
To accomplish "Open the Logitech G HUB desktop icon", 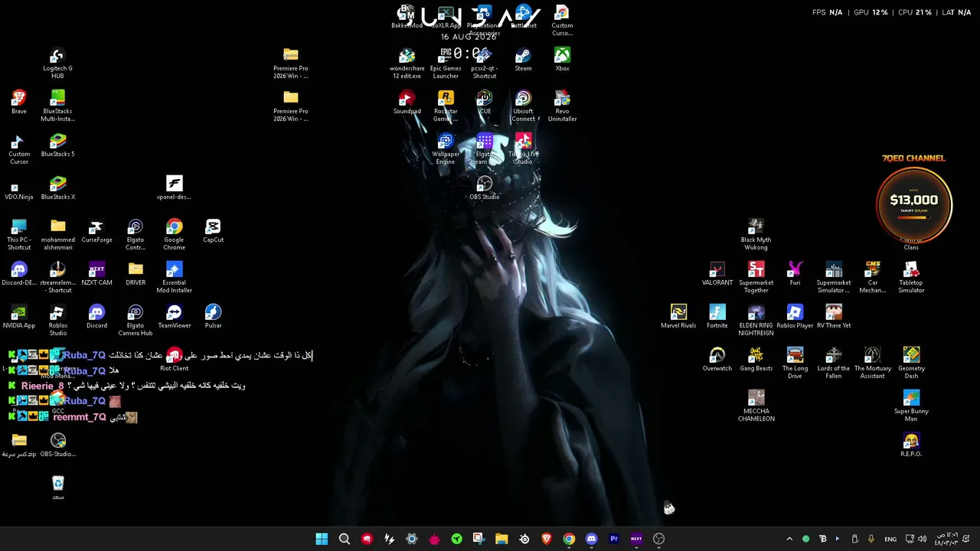I will (x=57, y=64).
